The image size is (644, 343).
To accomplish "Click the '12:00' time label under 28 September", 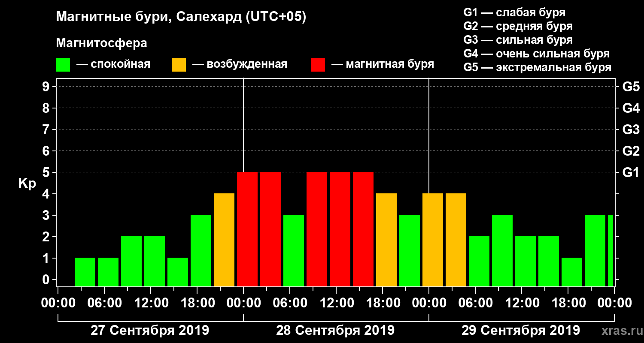I will tap(336, 303).
